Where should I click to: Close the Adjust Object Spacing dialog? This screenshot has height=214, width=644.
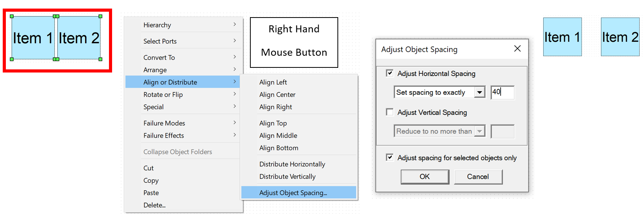[517, 49]
